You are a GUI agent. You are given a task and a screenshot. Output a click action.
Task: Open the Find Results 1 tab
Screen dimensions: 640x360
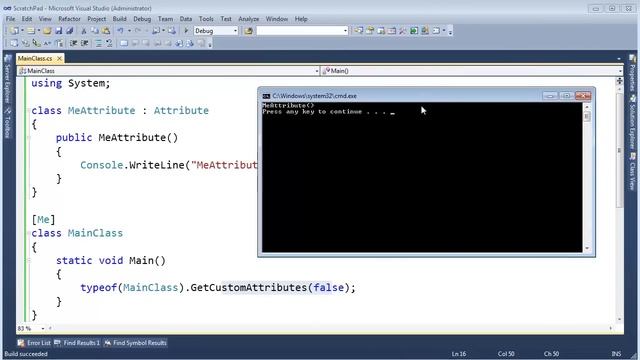(x=77, y=343)
